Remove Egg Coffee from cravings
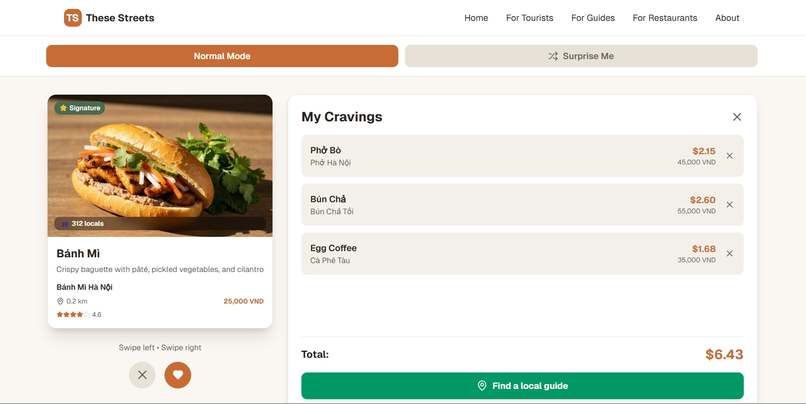 coord(729,253)
